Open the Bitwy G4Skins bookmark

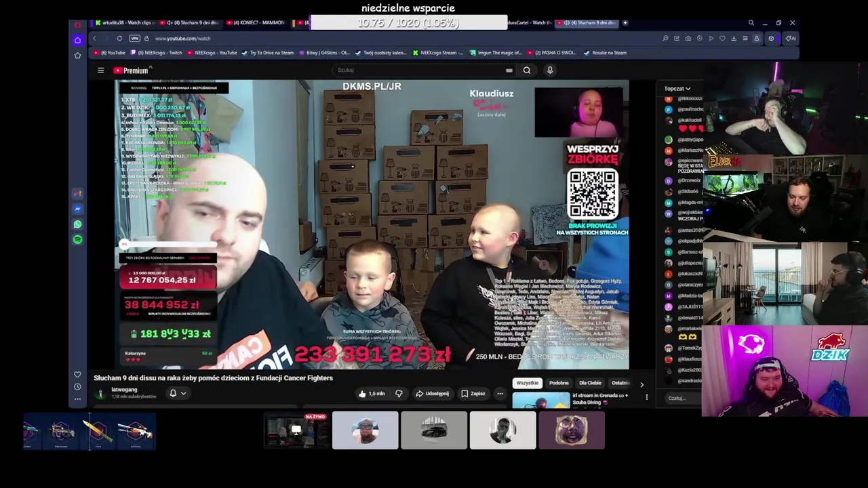324,53
